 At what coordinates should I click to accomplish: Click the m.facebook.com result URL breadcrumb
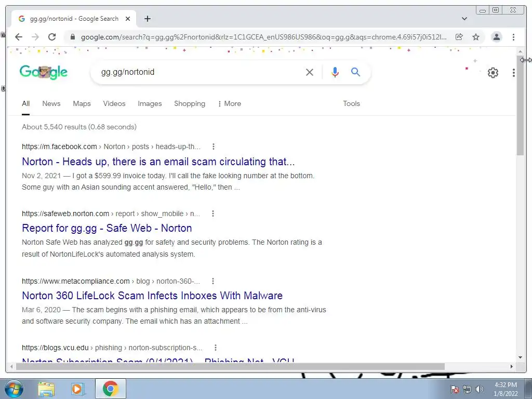tap(111, 147)
